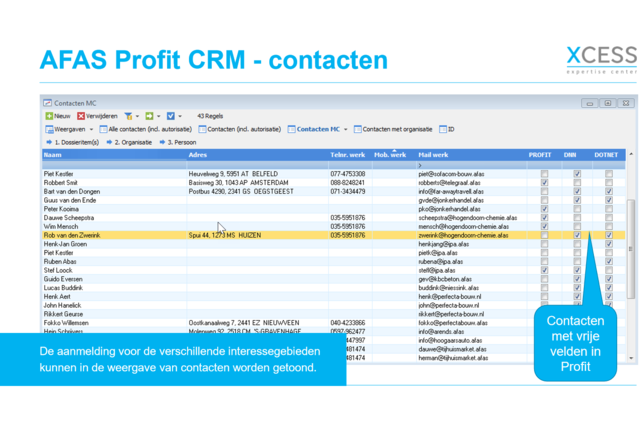Image resolution: width=640 pixels, height=426 pixels.
Task: Click the funnel filter icon in the toolbar
Action: click(x=128, y=116)
